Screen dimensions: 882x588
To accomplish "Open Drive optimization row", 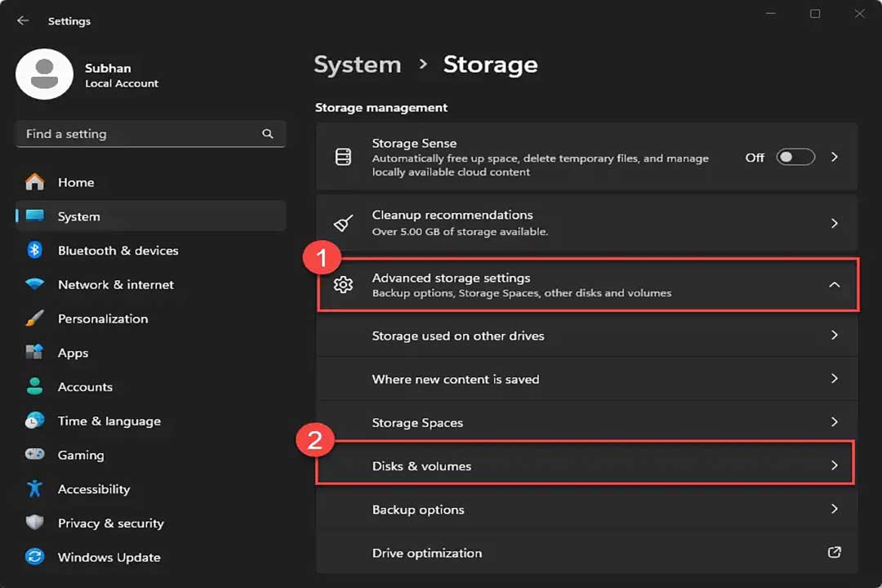I will 586,553.
